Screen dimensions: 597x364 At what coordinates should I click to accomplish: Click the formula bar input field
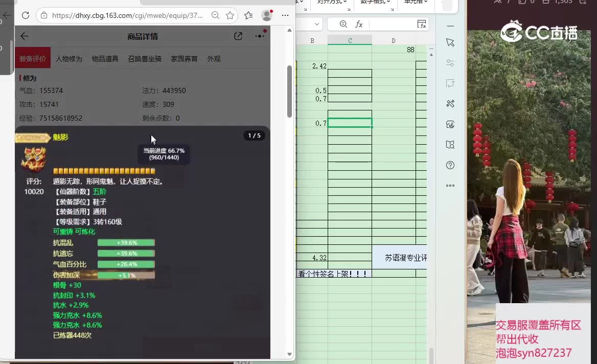click(392, 24)
